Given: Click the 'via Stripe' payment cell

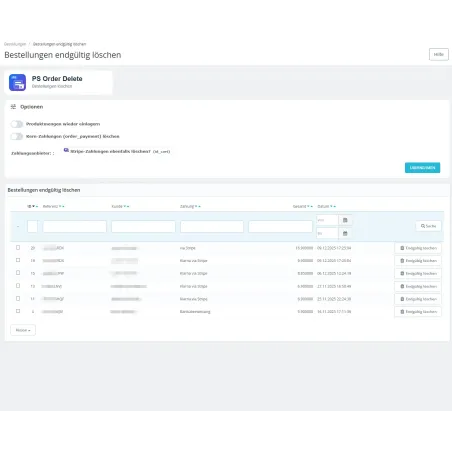Looking at the screenshot, I should click(x=188, y=248).
